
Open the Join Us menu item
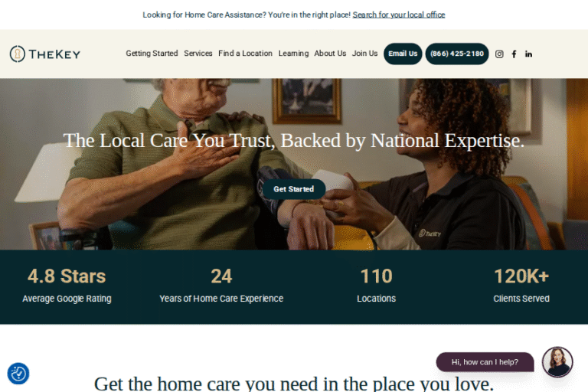click(364, 54)
